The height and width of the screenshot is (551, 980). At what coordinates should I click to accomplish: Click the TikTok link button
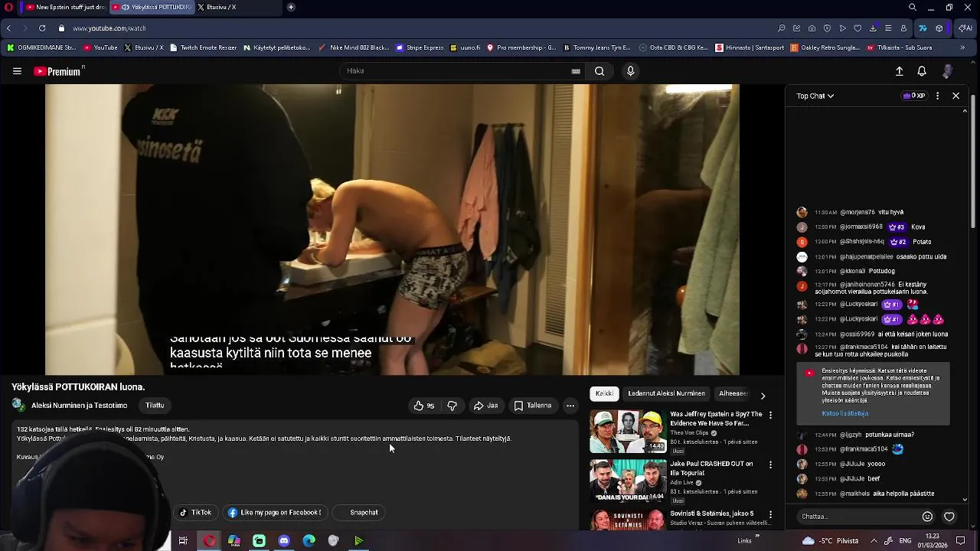coord(195,513)
